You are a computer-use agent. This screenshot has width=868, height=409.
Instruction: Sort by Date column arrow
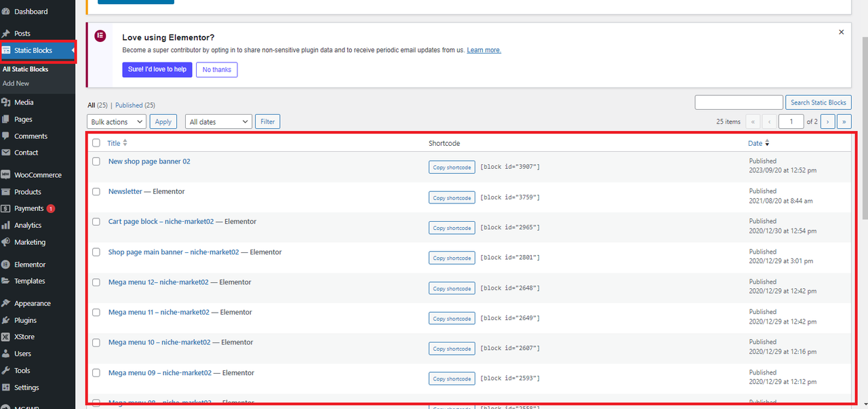click(767, 143)
